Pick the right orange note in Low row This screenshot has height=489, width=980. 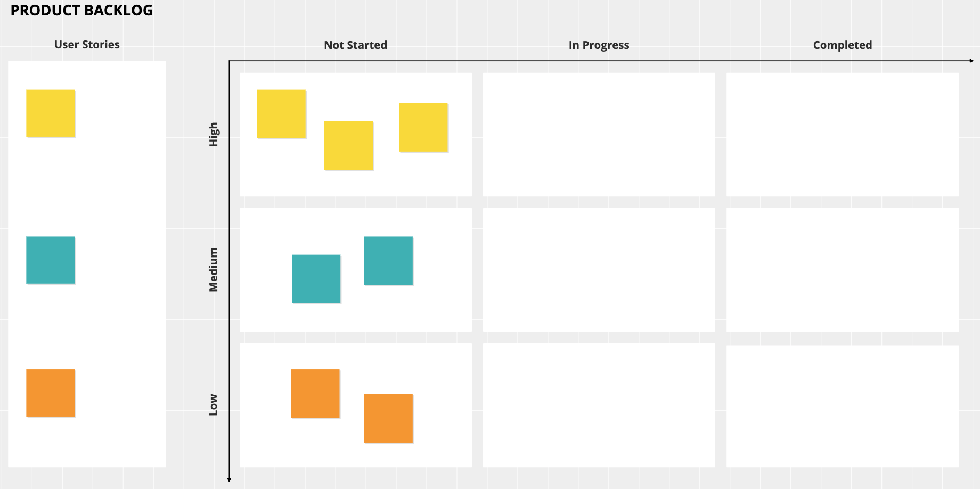click(388, 418)
